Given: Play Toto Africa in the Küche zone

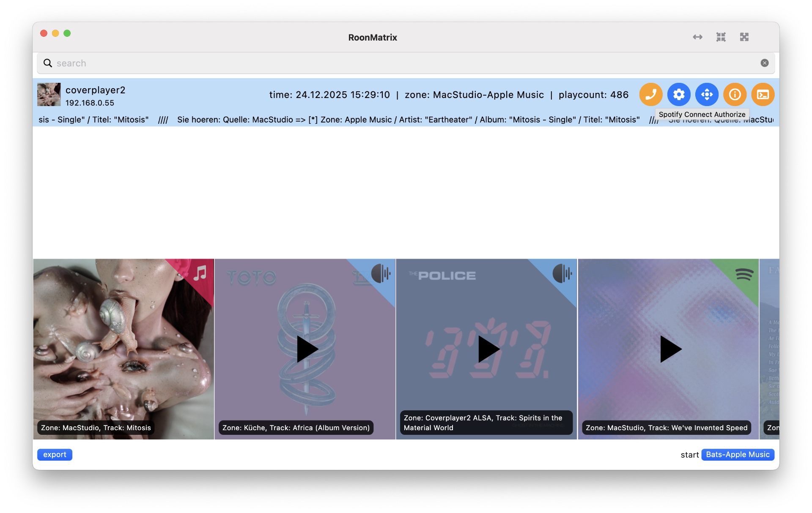Looking at the screenshot, I should (x=307, y=349).
